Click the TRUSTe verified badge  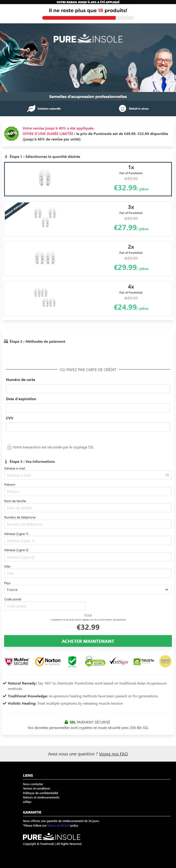click(x=144, y=661)
